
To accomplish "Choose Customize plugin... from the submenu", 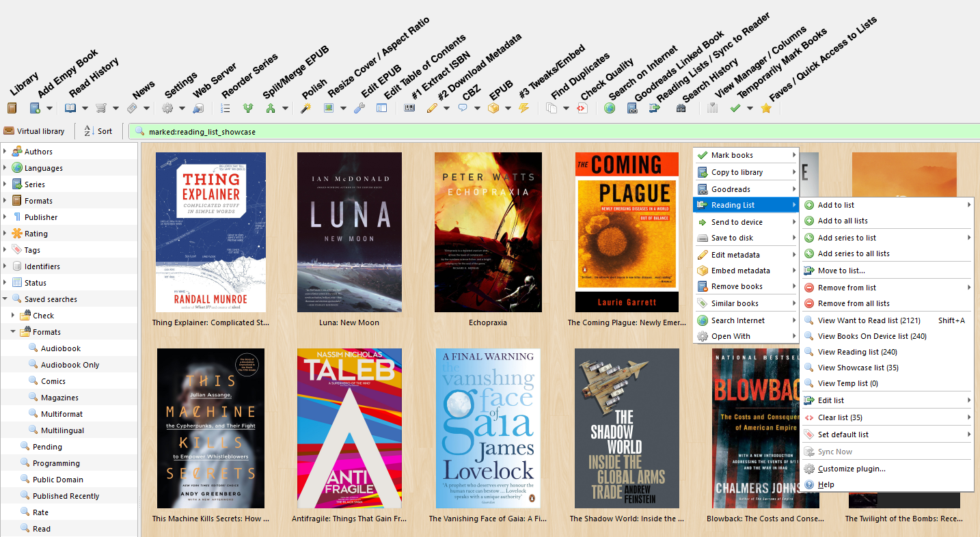I will pyautogui.click(x=851, y=469).
